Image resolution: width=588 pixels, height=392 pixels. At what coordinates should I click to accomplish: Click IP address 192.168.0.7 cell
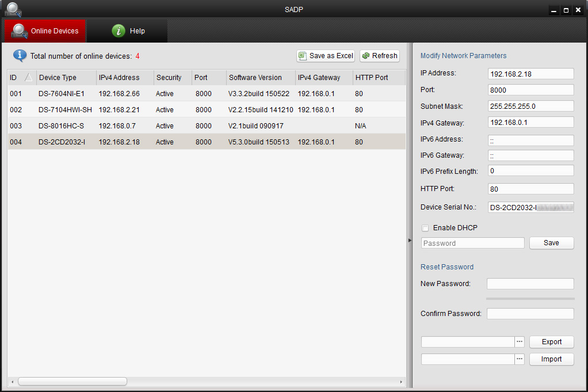click(x=117, y=125)
